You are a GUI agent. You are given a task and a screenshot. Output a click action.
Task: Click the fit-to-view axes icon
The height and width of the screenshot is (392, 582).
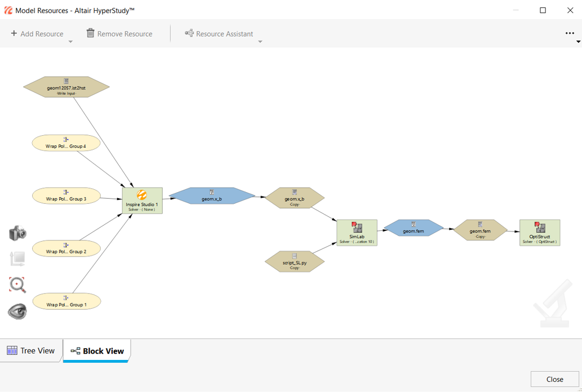point(17,259)
